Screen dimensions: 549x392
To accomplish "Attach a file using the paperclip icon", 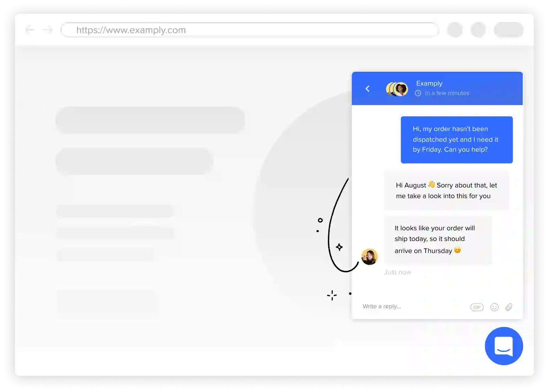I will [509, 307].
